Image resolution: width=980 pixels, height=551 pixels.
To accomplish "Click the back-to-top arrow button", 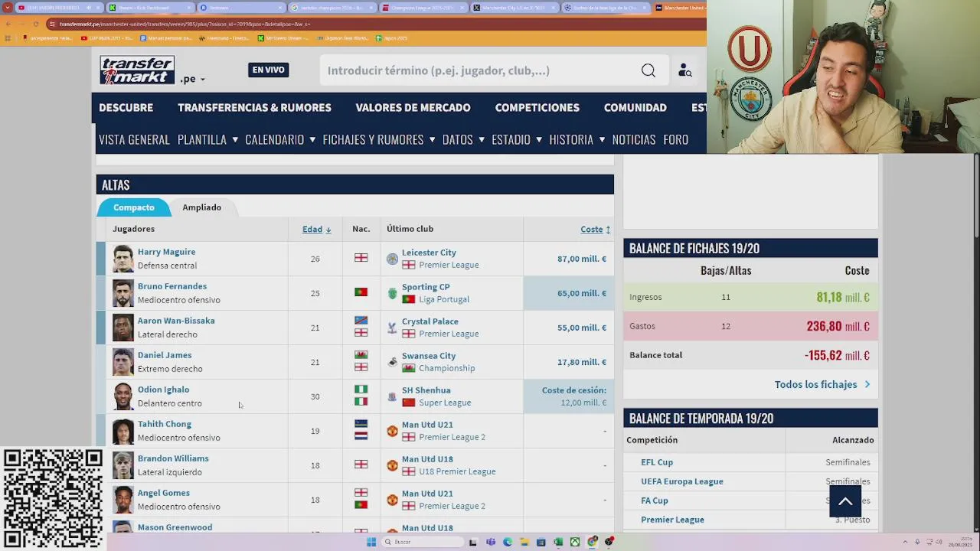I will 845,502.
